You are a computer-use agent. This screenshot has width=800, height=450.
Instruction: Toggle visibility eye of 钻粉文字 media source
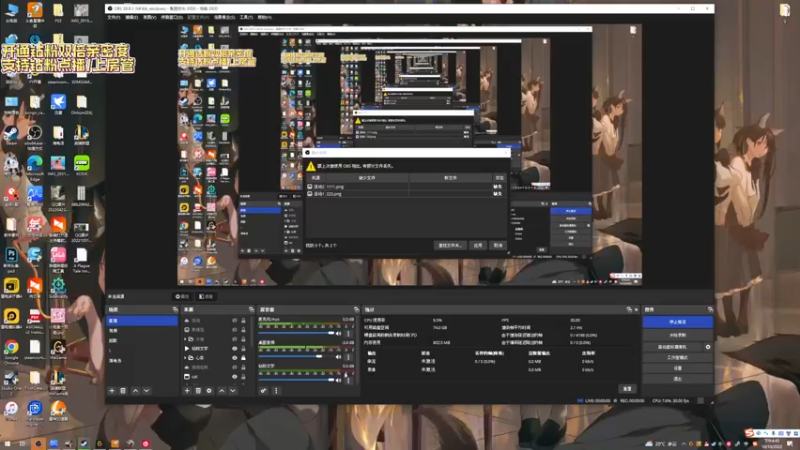point(235,348)
